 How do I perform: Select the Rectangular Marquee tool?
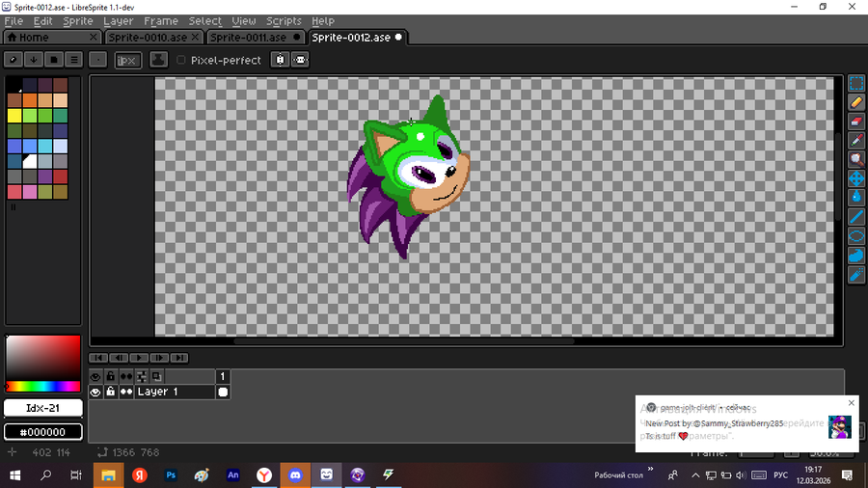pyautogui.click(x=856, y=84)
